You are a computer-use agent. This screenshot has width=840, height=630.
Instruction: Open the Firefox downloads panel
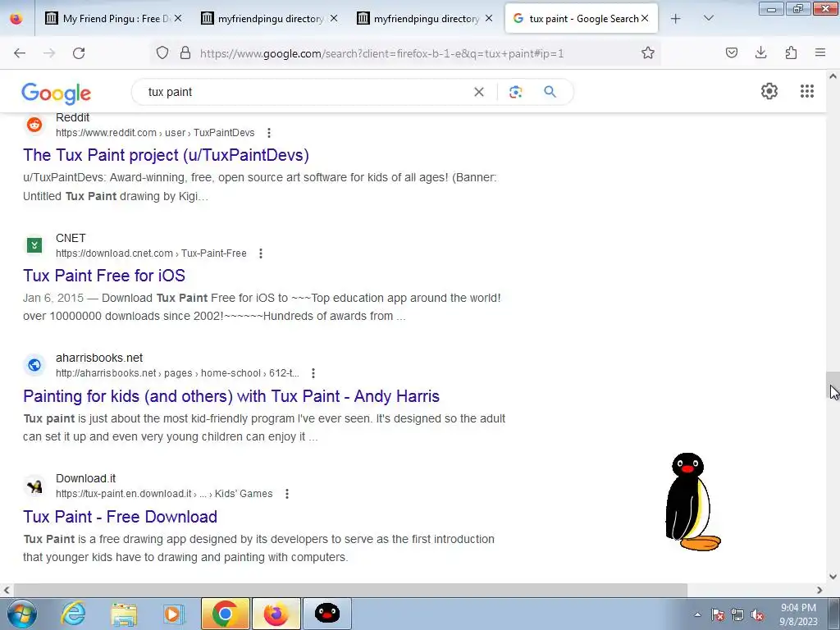pos(760,52)
